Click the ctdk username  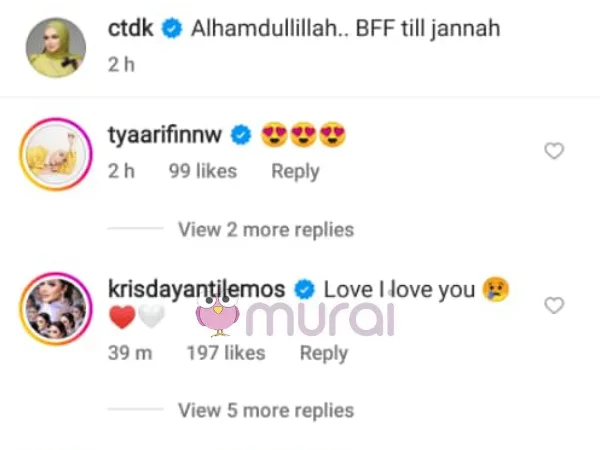click(x=130, y=28)
